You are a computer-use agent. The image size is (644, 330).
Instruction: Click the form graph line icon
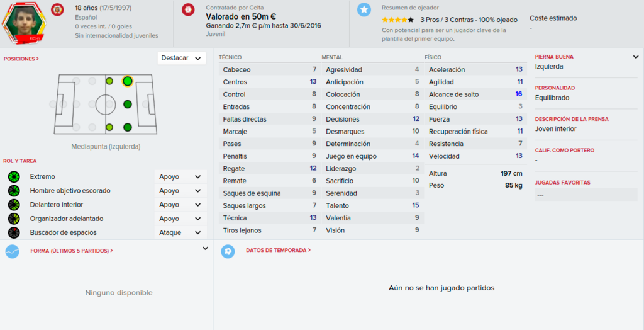click(x=13, y=251)
